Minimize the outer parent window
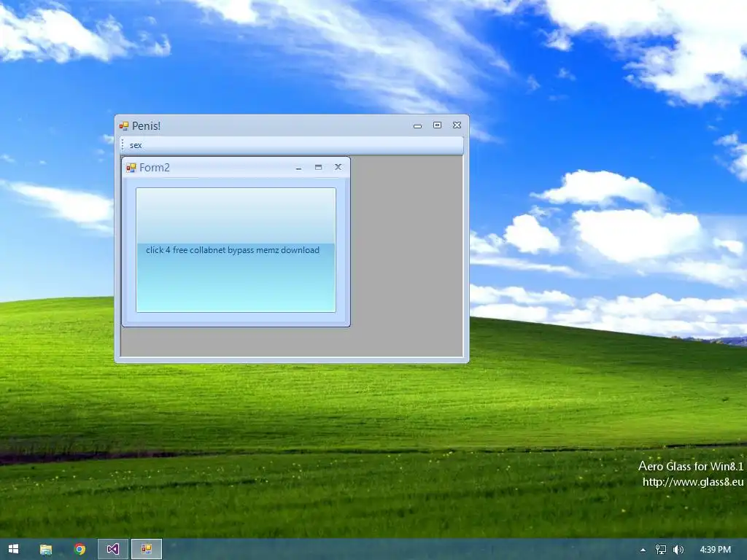 coord(417,125)
